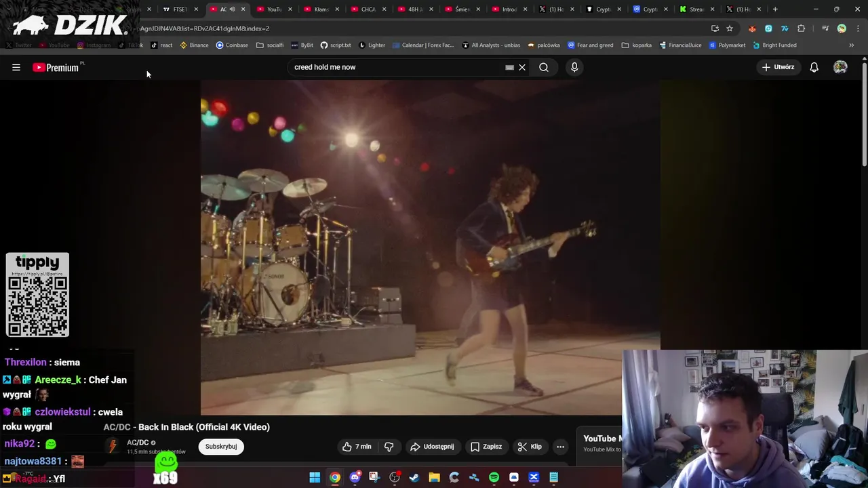Open the Calendar Forex Factory bookmark
The width and height of the screenshot is (868, 488).
click(423, 45)
